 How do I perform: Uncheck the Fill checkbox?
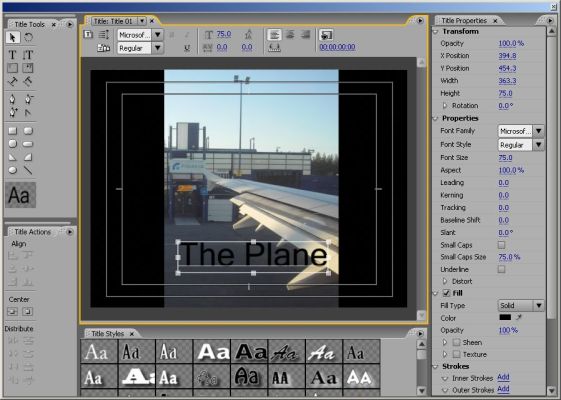pos(446,293)
